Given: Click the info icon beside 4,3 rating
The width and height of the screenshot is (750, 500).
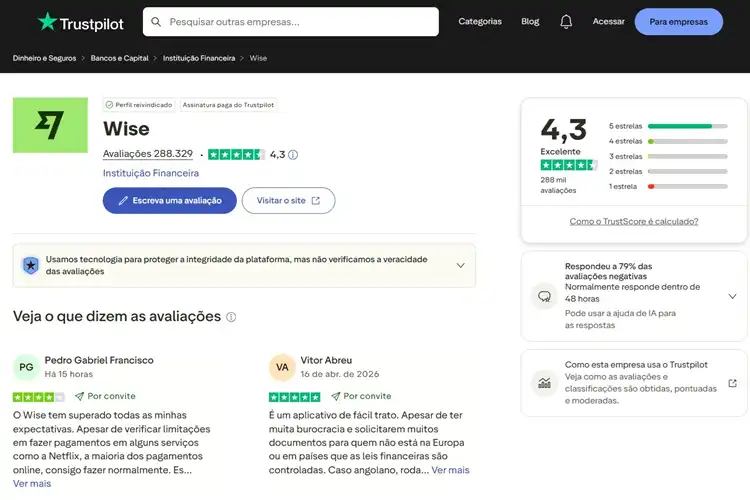Looking at the screenshot, I should tap(293, 155).
